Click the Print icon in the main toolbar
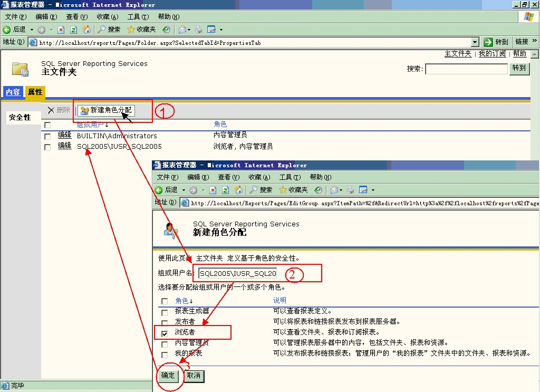 (x=198, y=30)
